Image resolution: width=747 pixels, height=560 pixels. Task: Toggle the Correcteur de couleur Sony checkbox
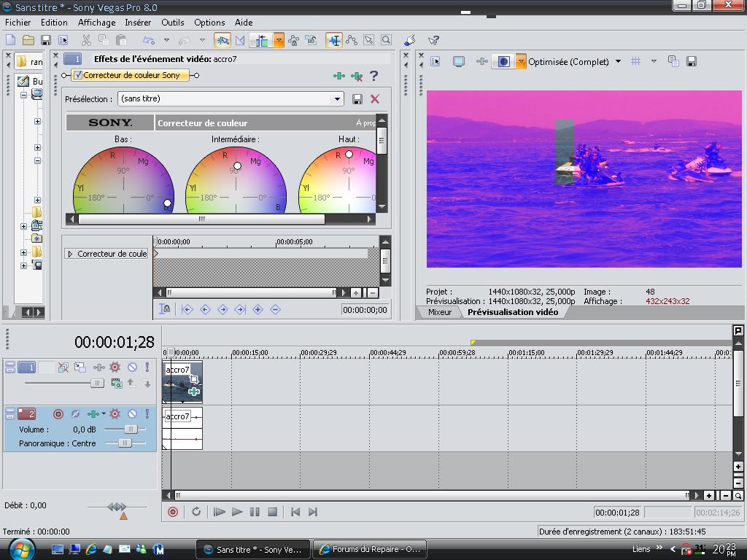pyautogui.click(x=79, y=75)
